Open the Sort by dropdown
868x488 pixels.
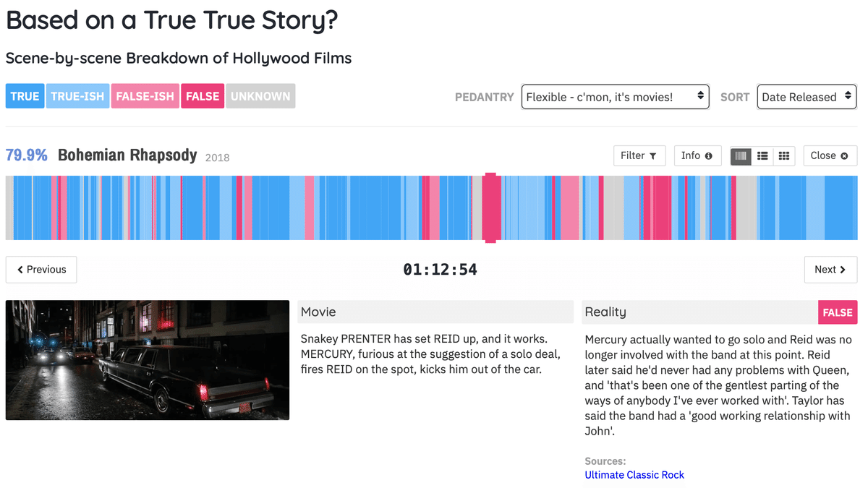click(807, 97)
